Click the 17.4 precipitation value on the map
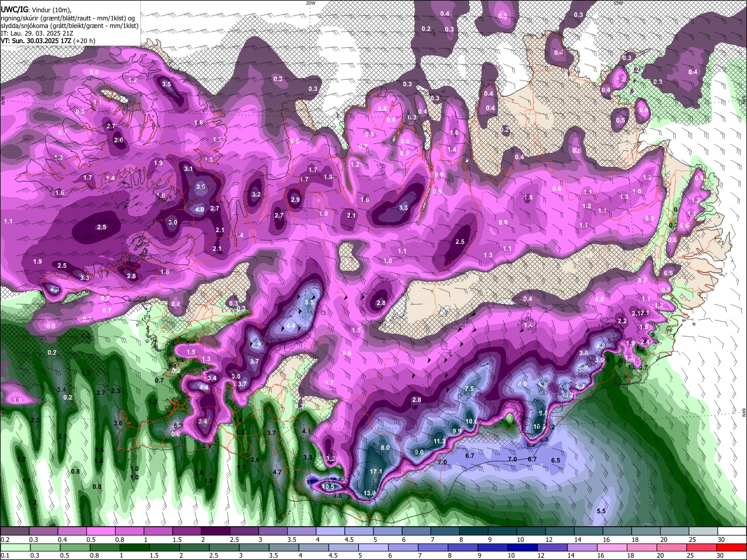This screenshot has width=747, height=560. [x=376, y=471]
